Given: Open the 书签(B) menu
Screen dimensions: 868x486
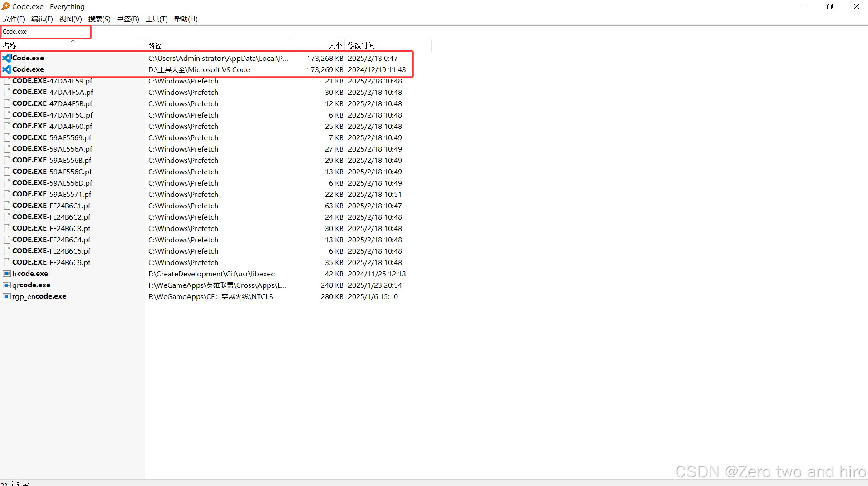Looking at the screenshot, I should tap(128, 19).
